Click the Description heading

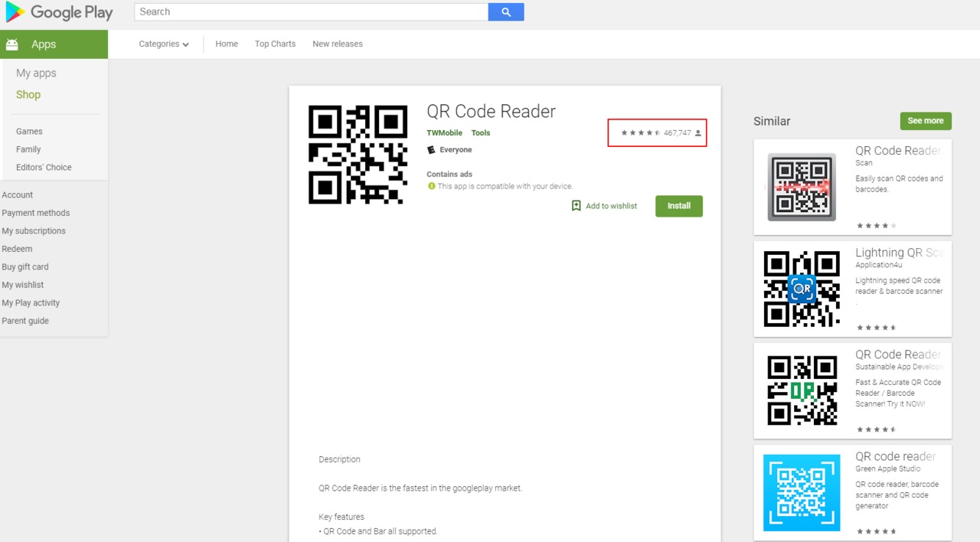[339, 459]
